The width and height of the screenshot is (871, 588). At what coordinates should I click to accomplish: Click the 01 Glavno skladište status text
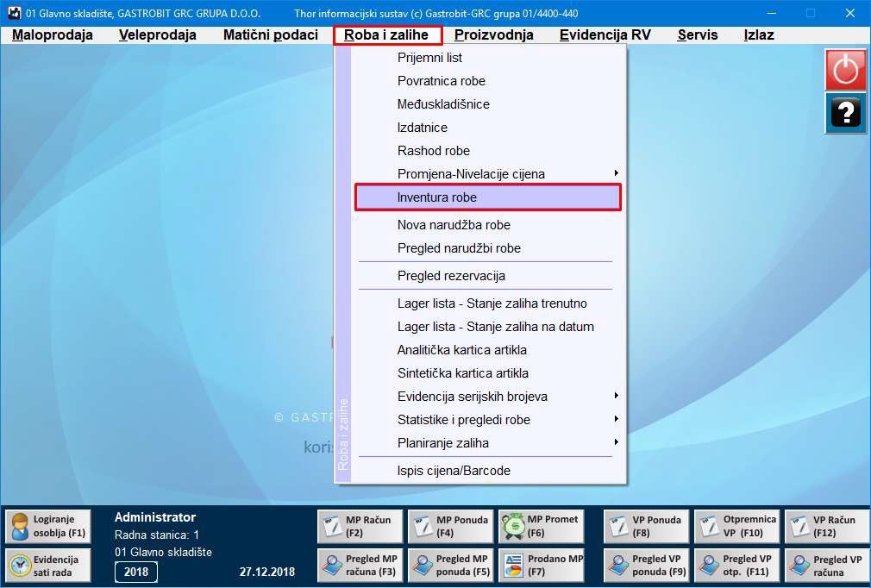coord(163,552)
